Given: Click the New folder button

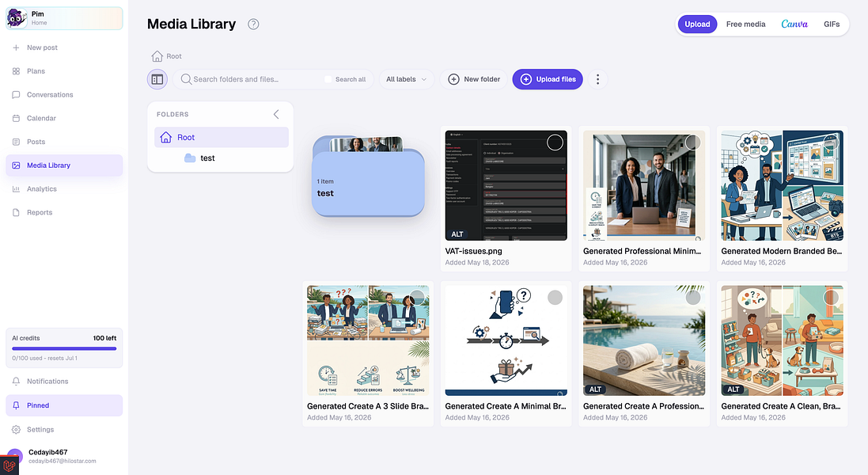Looking at the screenshot, I should coord(474,79).
